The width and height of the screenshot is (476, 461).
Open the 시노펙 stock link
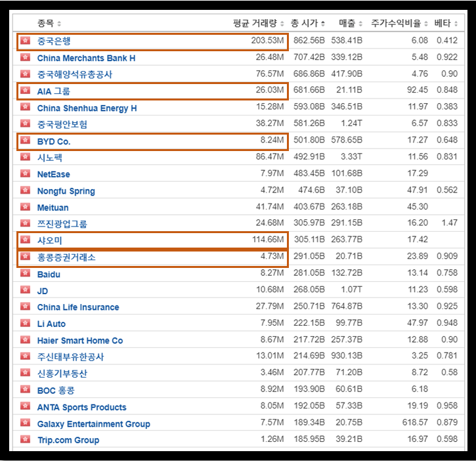(49, 158)
